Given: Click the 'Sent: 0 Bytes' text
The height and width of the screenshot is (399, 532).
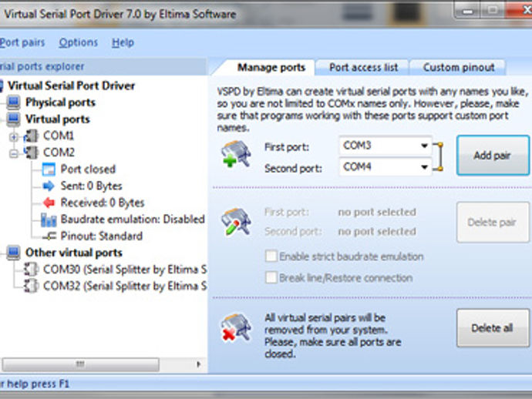Looking at the screenshot, I should 91,186.
